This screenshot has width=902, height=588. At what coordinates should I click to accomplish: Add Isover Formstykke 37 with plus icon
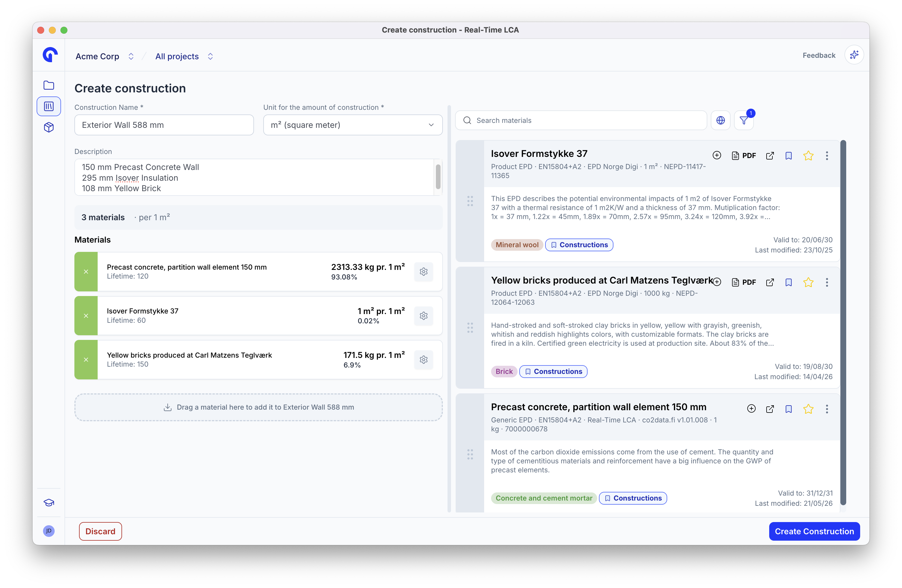coord(717,155)
